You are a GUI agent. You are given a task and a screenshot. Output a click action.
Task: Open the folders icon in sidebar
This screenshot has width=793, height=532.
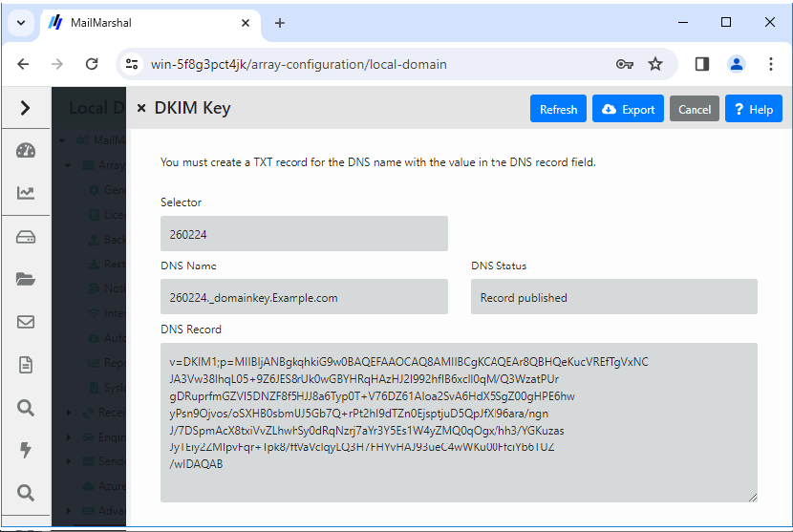pos(25,279)
